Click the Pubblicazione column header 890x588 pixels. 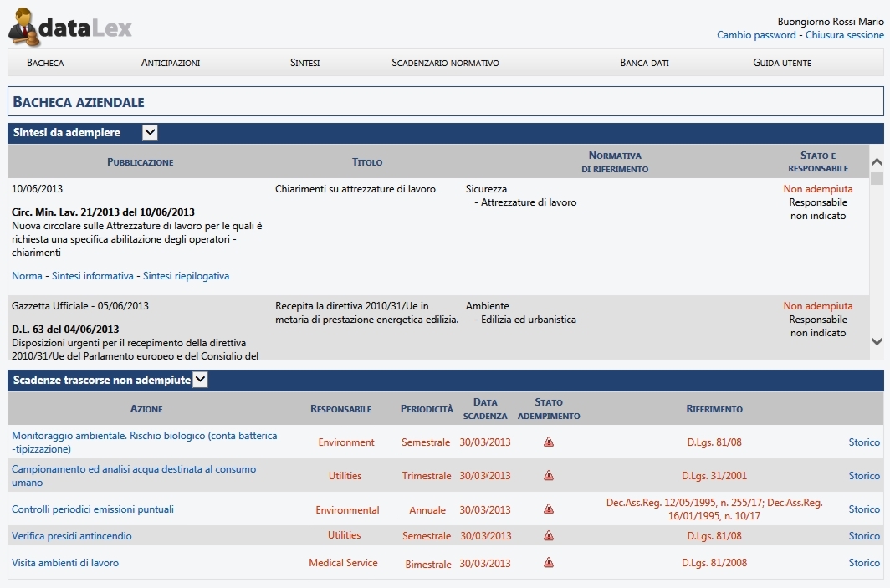click(x=141, y=161)
